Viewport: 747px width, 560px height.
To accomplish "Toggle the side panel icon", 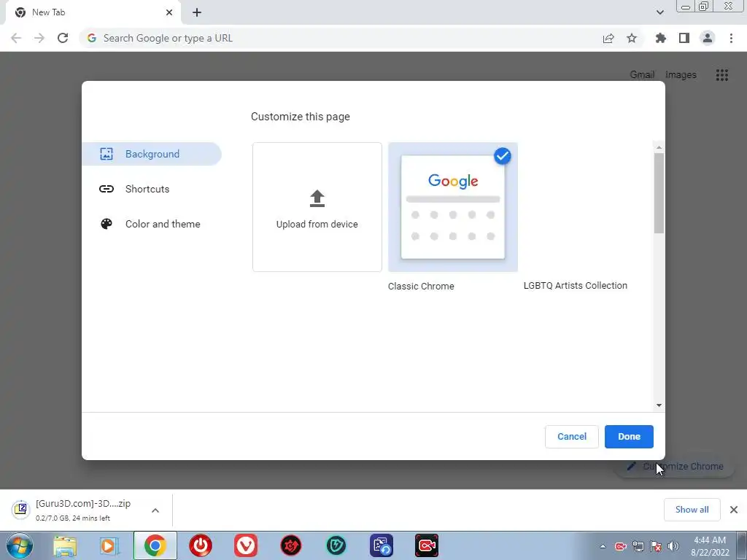I will [x=684, y=38].
